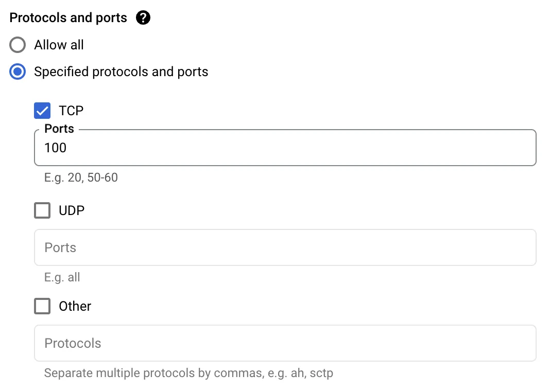Check the Other protocols checkbox
Image resolution: width=550 pixels, height=392 pixels.
(42, 306)
